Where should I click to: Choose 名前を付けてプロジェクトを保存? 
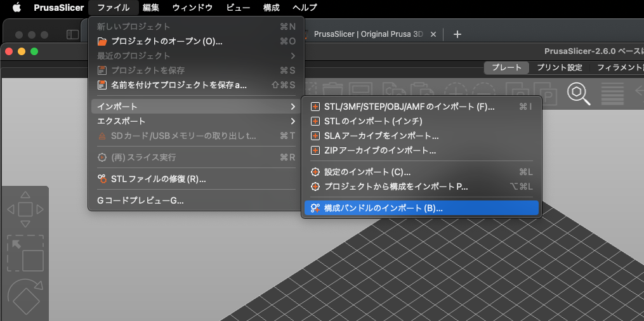[196, 85]
